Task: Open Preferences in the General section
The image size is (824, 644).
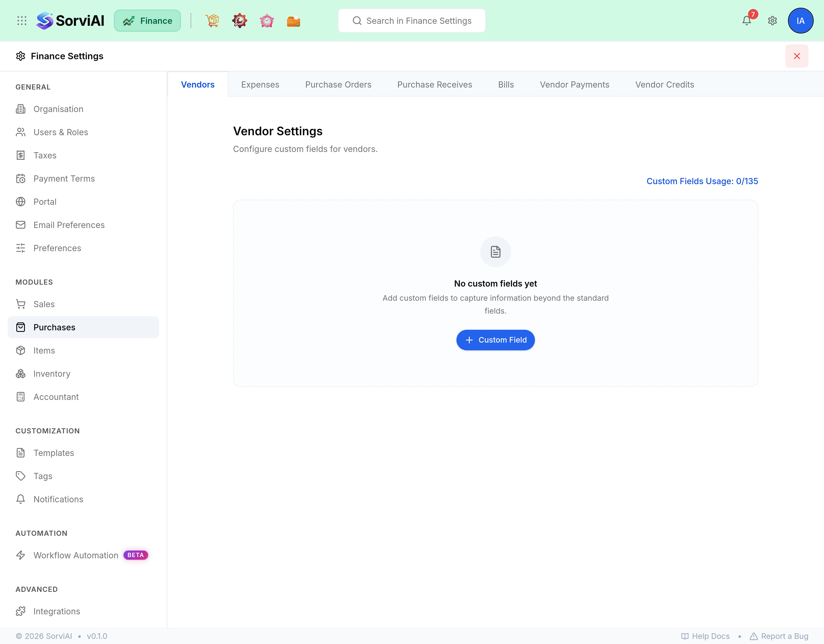Action: click(83, 248)
